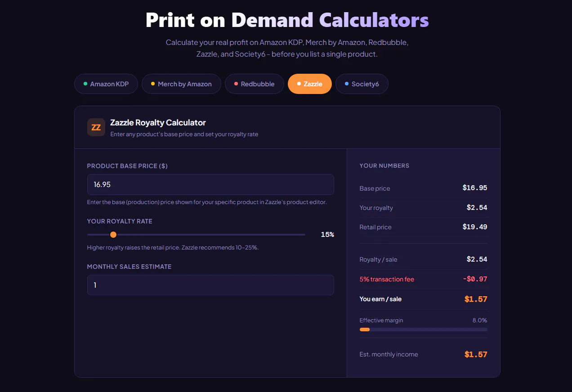
Task: Click the Retail price $19.49 value
Action: (475, 227)
